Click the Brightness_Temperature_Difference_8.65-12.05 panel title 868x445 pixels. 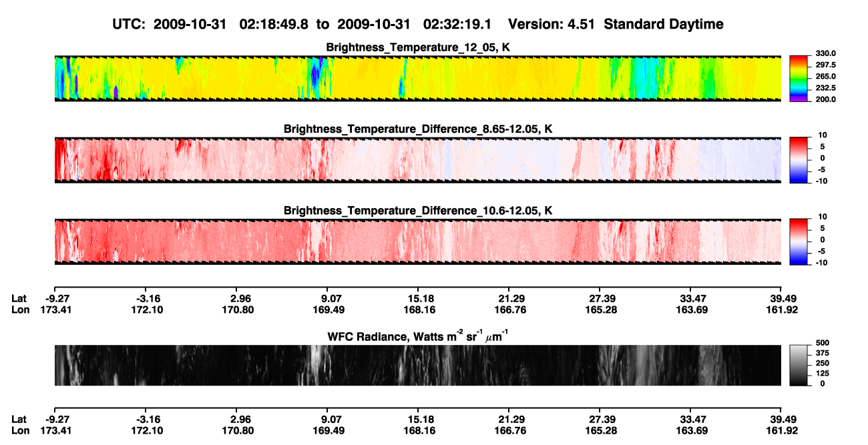point(418,128)
